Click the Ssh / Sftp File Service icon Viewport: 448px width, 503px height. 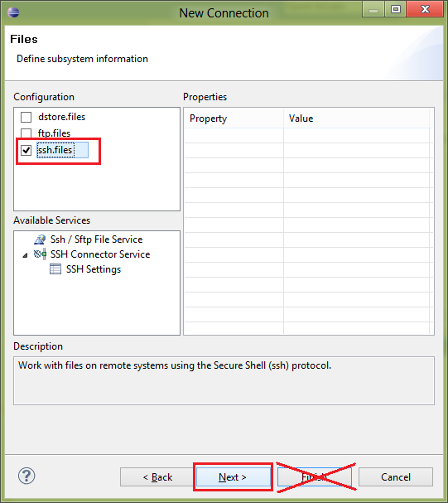40,239
